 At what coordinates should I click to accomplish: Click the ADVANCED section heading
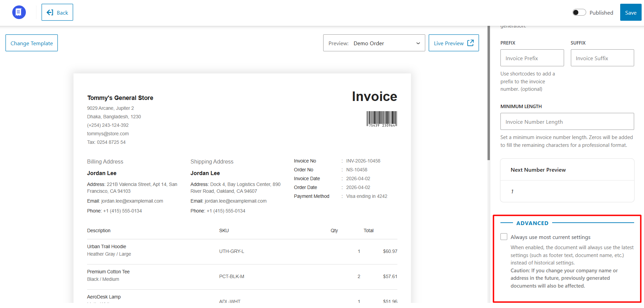pos(532,223)
